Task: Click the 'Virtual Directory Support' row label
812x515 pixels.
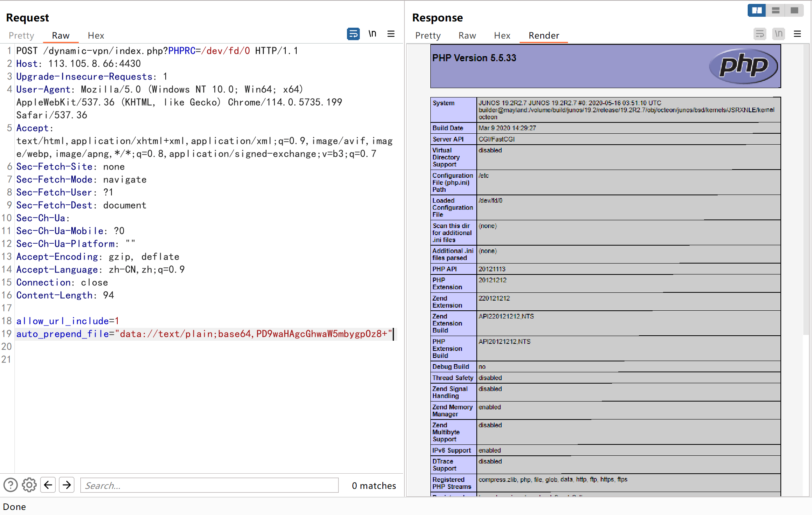Action: (x=446, y=157)
